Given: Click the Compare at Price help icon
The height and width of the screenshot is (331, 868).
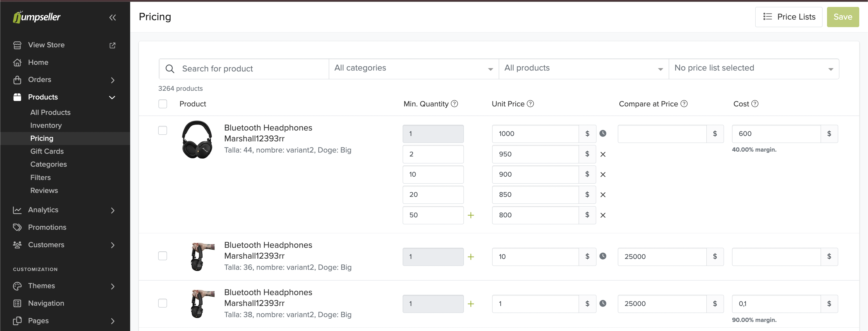Looking at the screenshot, I should (x=684, y=104).
